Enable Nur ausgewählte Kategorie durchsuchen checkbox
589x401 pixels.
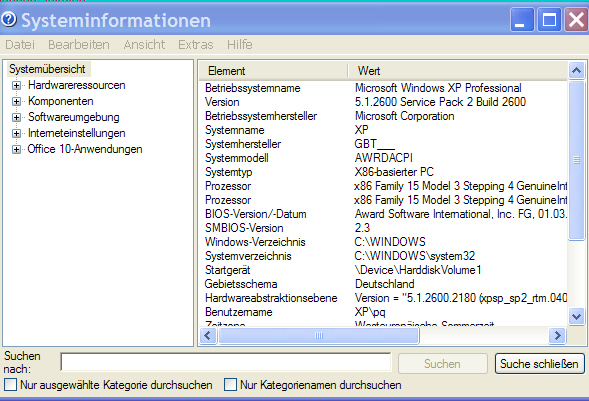10,385
